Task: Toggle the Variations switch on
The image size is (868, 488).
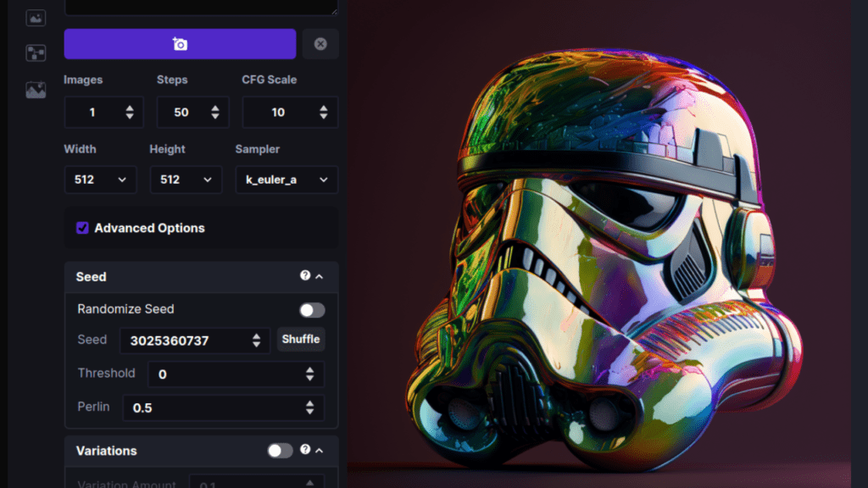Action: pos(281,450)
